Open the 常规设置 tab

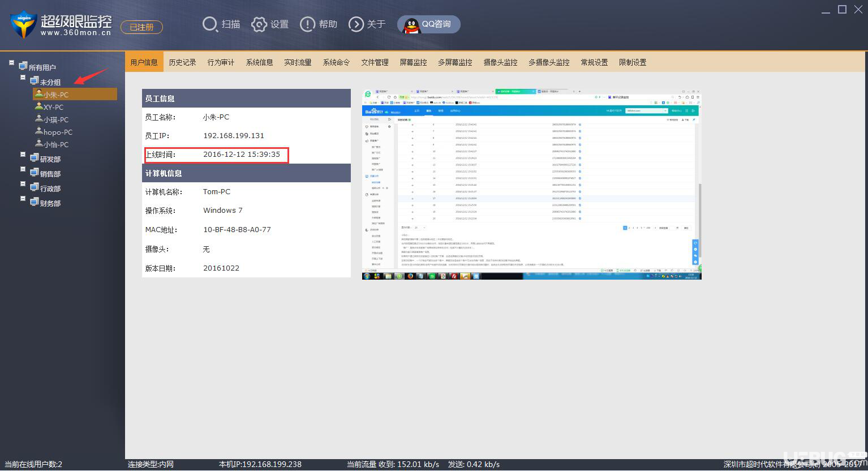(595, 62)
